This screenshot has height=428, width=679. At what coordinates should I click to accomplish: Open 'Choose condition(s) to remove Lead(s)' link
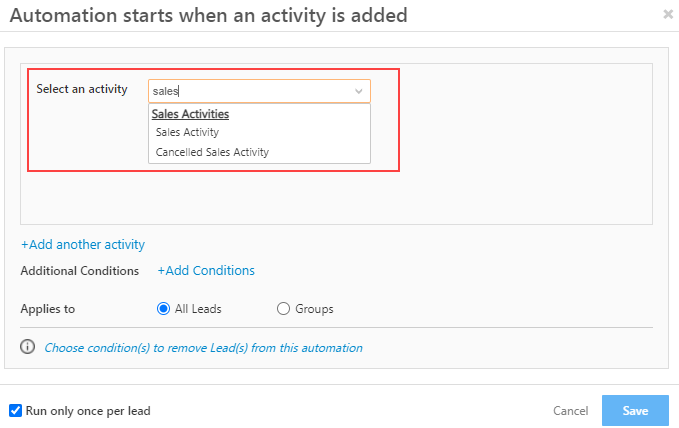(204, 348)
